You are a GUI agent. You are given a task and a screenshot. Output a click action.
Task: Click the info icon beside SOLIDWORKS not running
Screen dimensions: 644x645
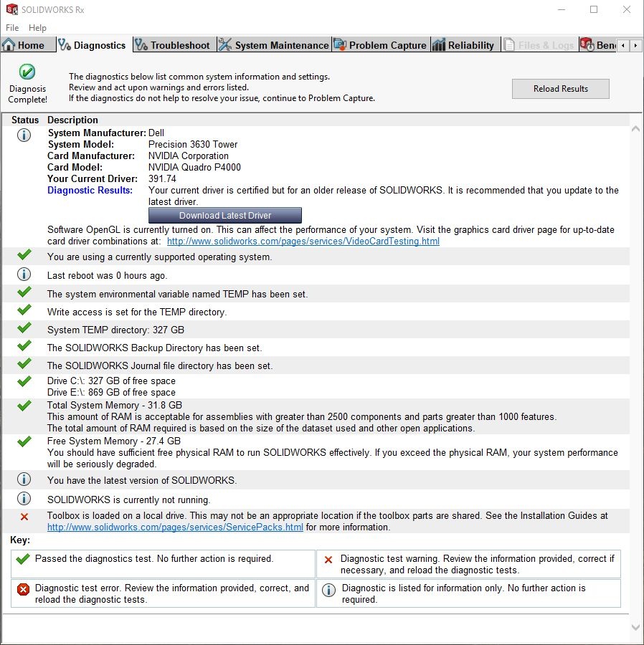point(24,498)
